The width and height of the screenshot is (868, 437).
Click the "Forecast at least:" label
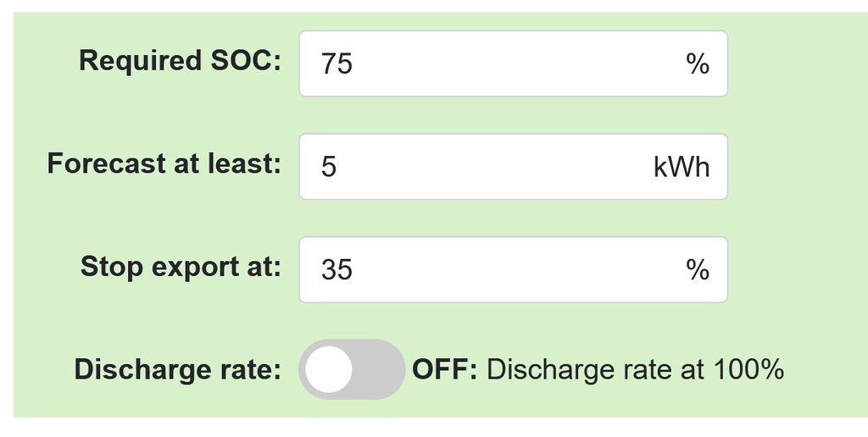pyautogui.click(x=164, y=163)
